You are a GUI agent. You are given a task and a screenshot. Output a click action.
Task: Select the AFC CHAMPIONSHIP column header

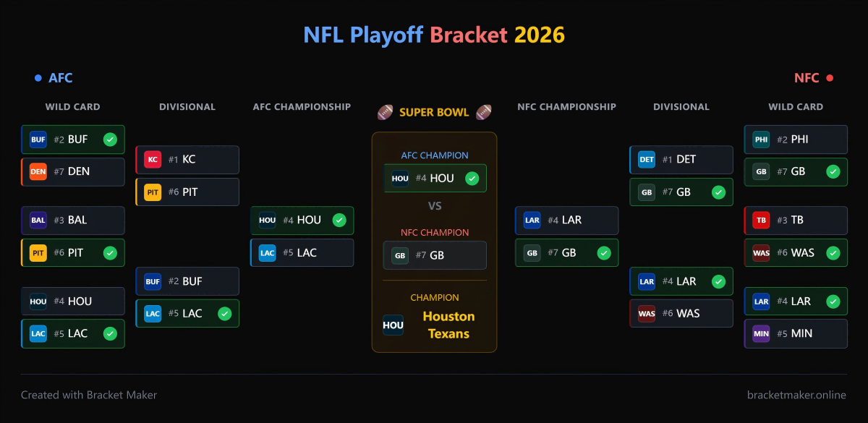pos(302,106)
